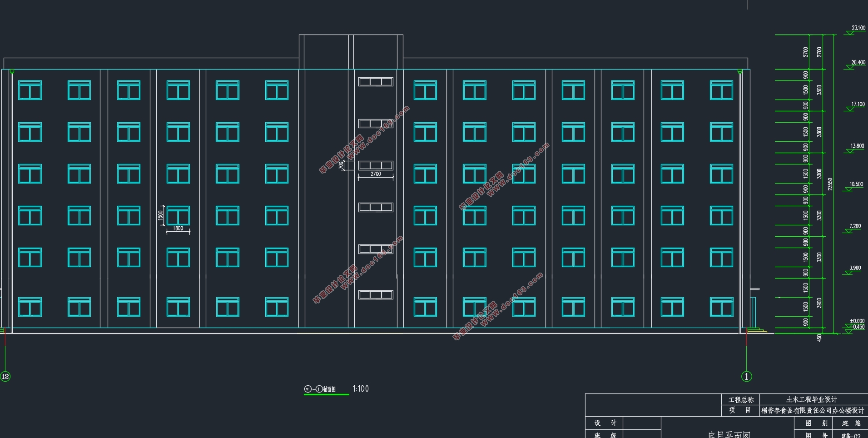The width and height of the screenshot is (868, 438).
Task: Click the 设计 title block cell
Action: click(605, 423)
